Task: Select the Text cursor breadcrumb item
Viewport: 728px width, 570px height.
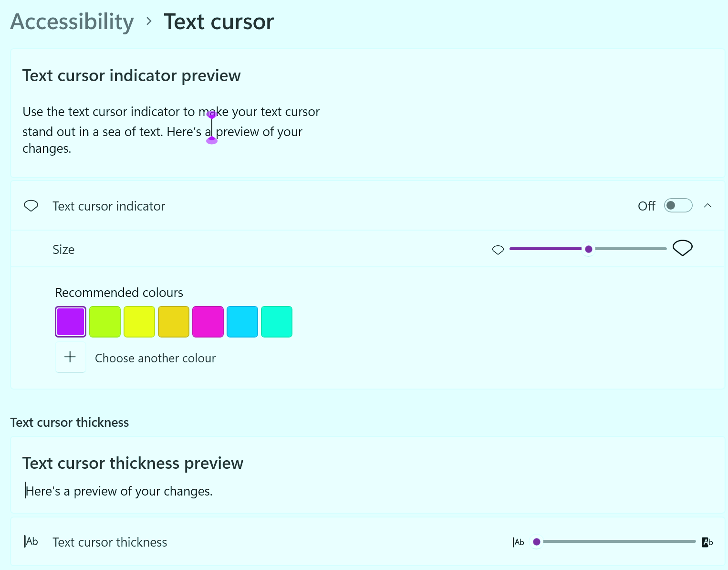Action: 219,21
